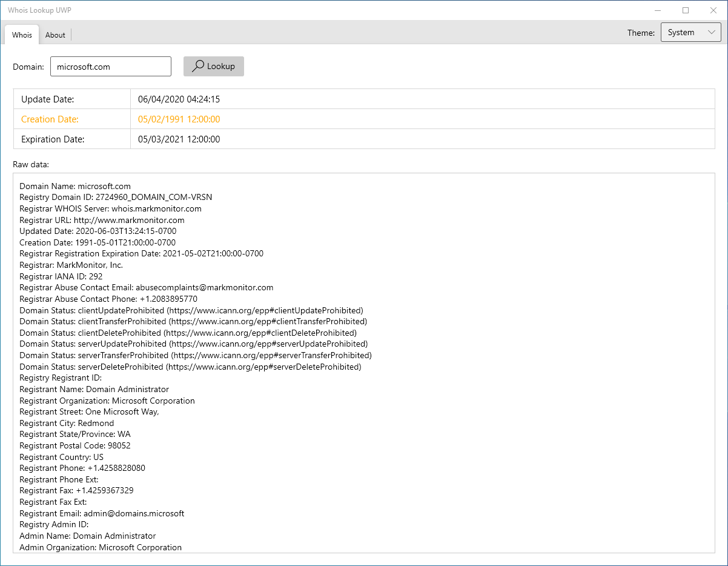Click the Domain: label
Viewport: 728px width, 566px height.
coord(28,67)
